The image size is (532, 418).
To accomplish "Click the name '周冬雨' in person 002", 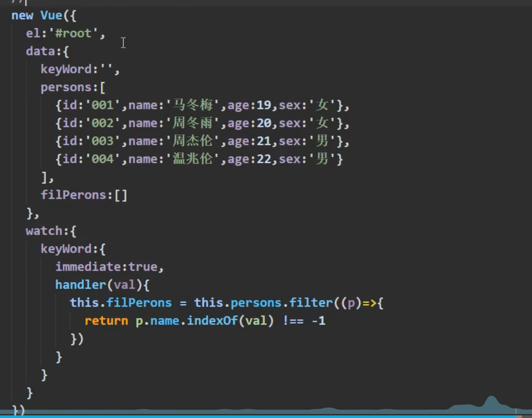I will (x=192, y=123).
